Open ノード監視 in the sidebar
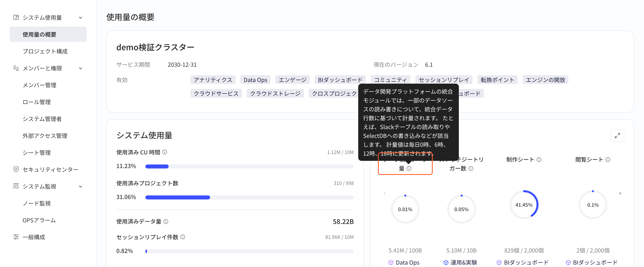This screenshot has height=267, width=644. tap(37, 203)
